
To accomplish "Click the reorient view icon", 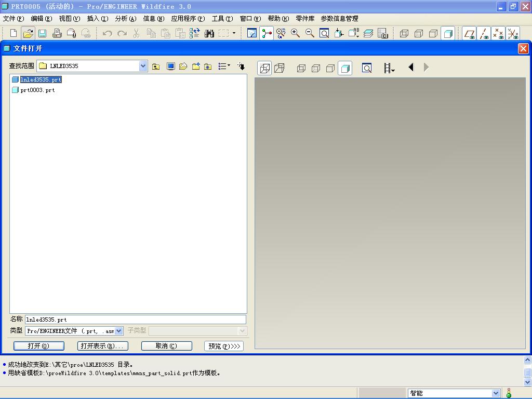I will click(339, 33).
